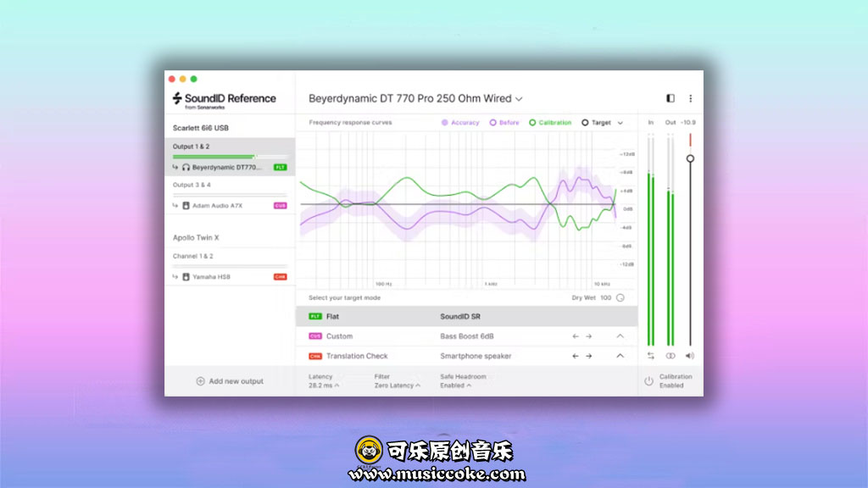This screenshot has height=488, width=868.
Task: Select Channel 1 & 2 in the sidebar
Action: coord(192,256)
